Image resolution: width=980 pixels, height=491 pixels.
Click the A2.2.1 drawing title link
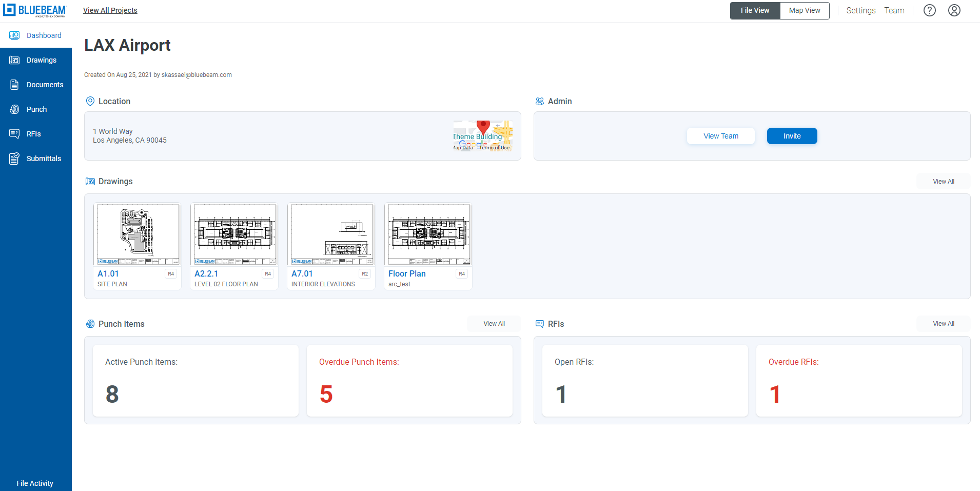coord(206,274)
